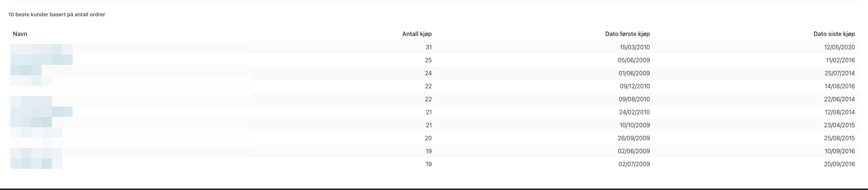
Task: Select the blurred customer name with 25 purchases
Action: point(42,60)
